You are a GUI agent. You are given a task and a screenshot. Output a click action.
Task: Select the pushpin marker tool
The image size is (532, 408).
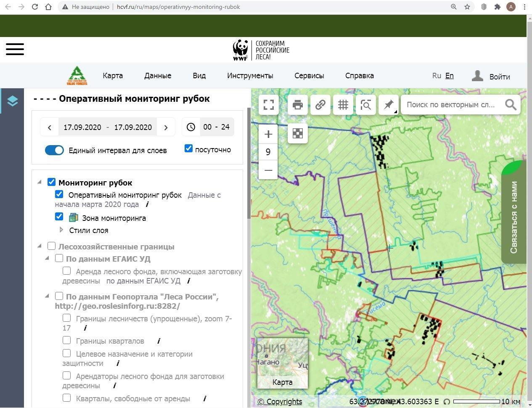click(389, 105)
